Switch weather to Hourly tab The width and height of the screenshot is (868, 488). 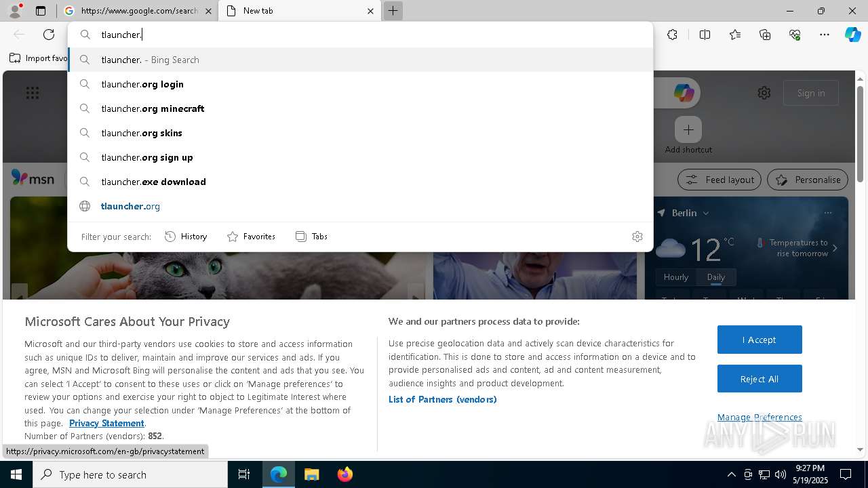(676, 277)
